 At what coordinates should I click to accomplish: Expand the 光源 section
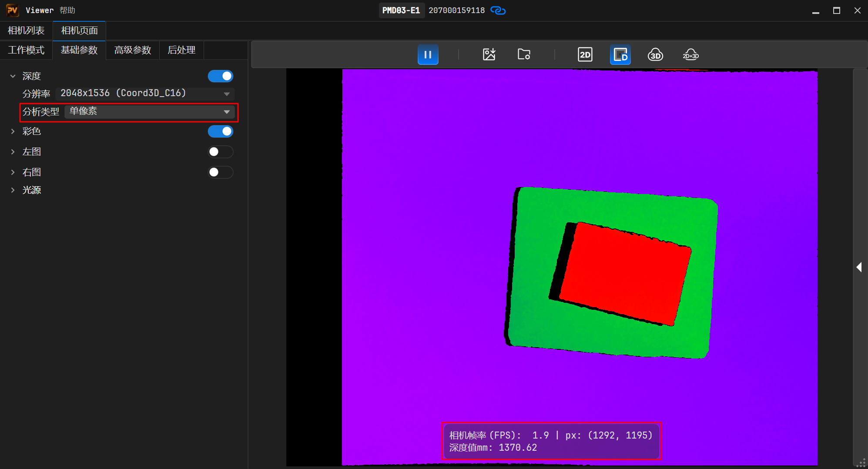click(x=13, y=190)
